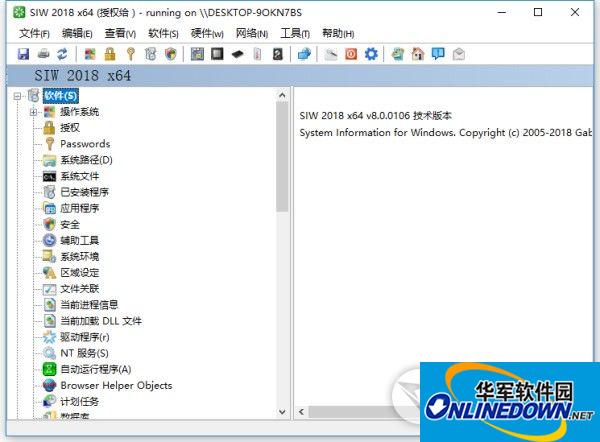Click the blue speech bubble feedback icon
Viewport: 600px width, 442px height.
pyautogui.click(x=438, y=54)
